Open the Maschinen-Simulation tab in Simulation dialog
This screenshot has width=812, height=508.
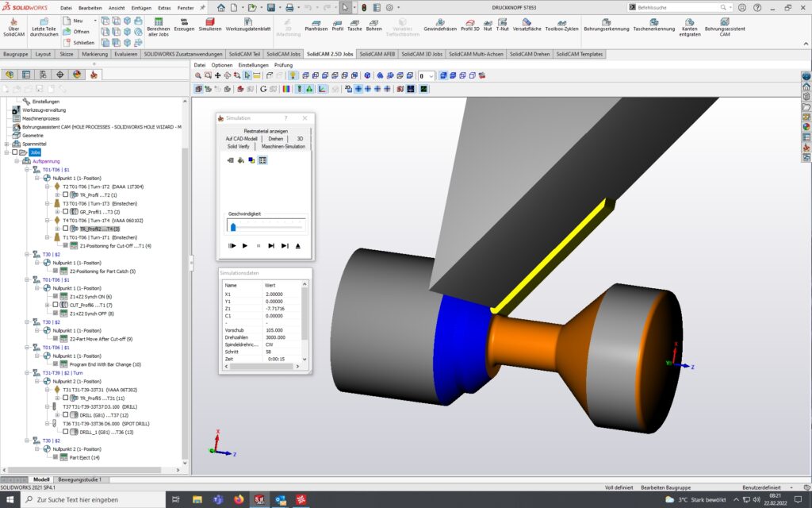point(284,147)
